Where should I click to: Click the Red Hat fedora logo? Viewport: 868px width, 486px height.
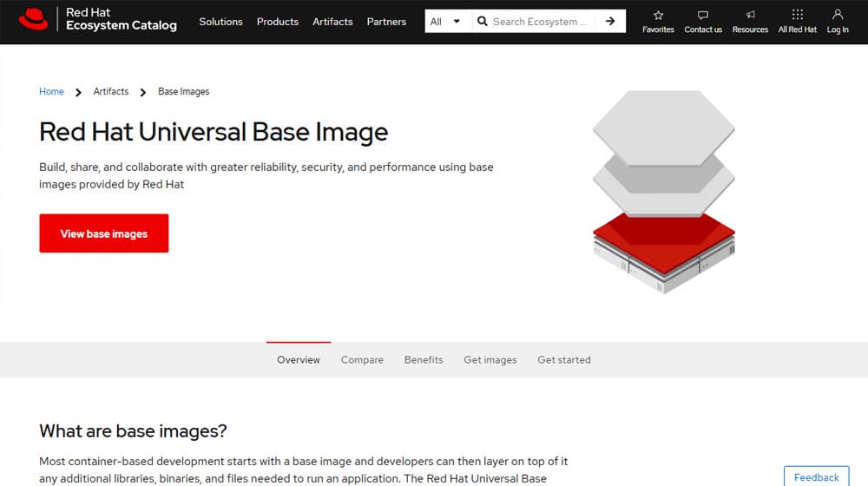pyautogui.click(x=34, y=19)
